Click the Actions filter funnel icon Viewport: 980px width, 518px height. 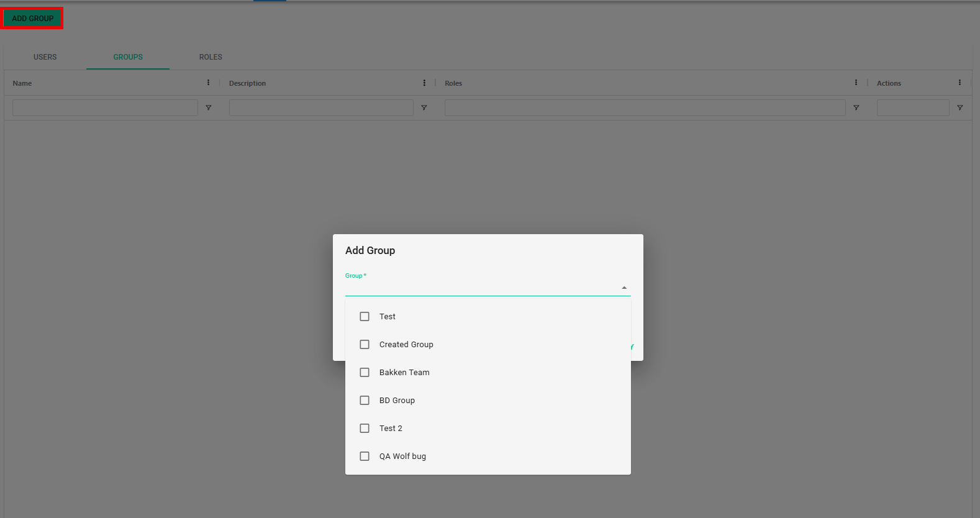[x=960, y=108]
